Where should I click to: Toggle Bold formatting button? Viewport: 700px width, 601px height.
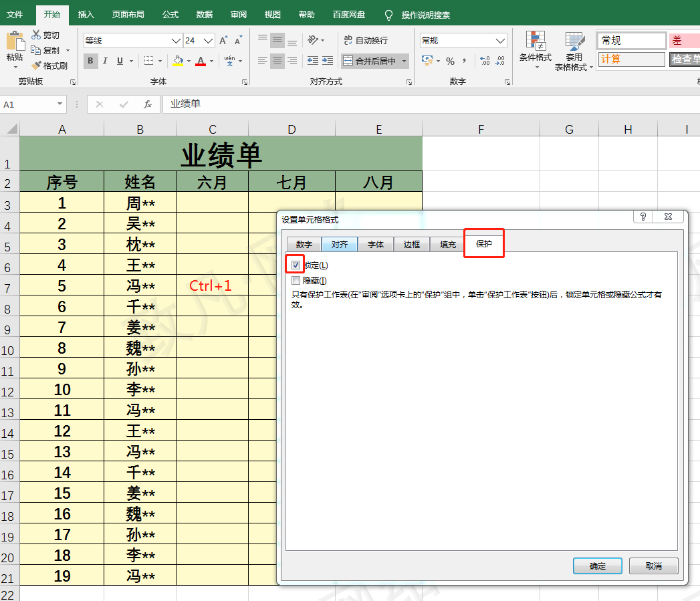tap(91, 61)
